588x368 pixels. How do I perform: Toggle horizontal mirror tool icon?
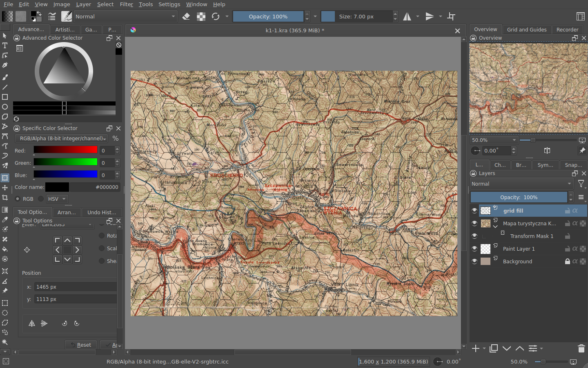click(x=407, y=16)
